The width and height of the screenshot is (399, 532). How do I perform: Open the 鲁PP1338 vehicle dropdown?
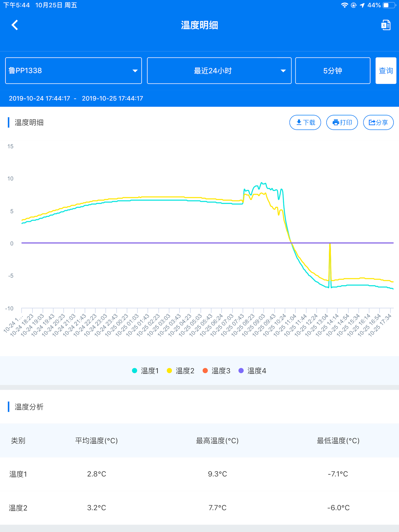point(73,70)
